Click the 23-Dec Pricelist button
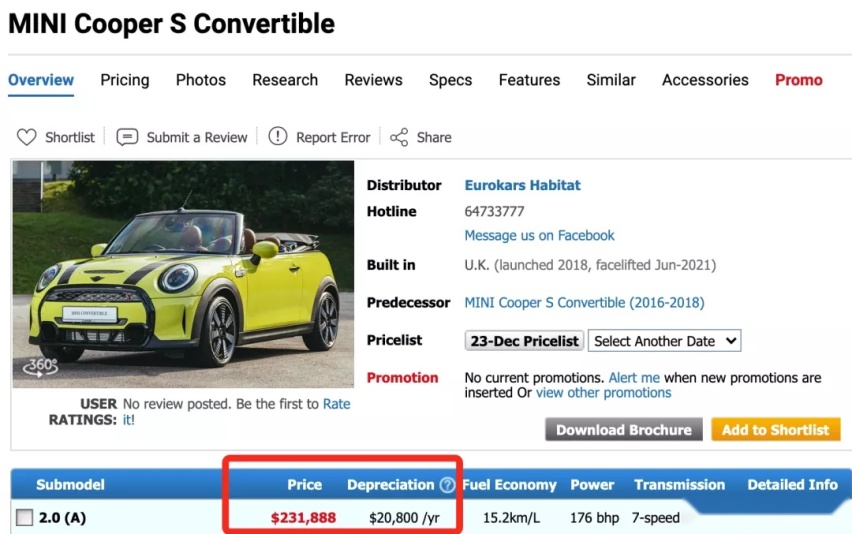The height and width of the screenshot is (534, 852). [x=524, y=341]
